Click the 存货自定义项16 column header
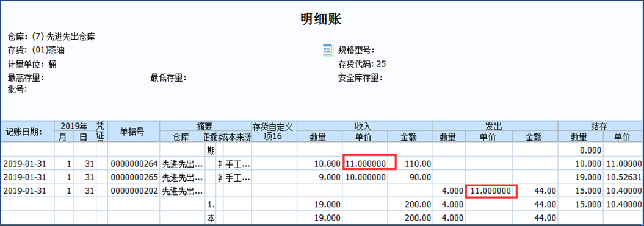 click(x=274, y=131)
